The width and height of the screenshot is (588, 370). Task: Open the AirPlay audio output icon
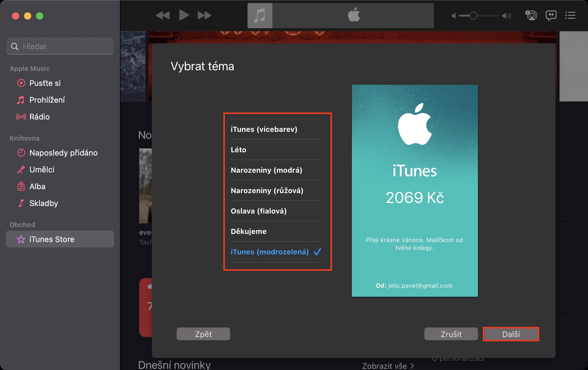point(531,15)
